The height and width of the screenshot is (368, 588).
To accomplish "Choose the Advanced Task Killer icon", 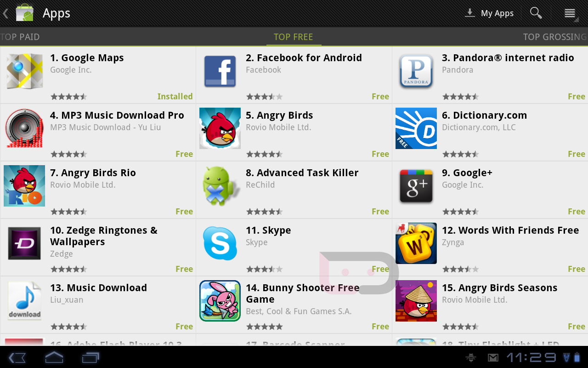I will pos(220,186).
